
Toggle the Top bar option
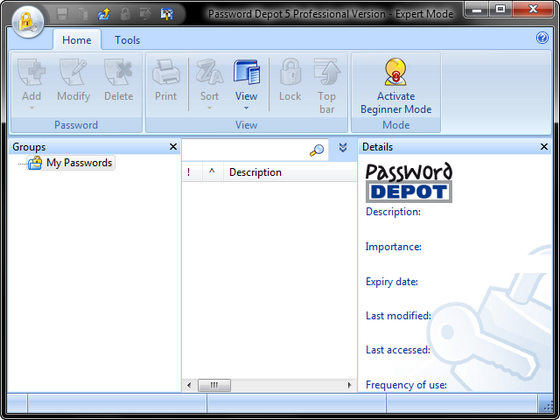tap(327, 86)
